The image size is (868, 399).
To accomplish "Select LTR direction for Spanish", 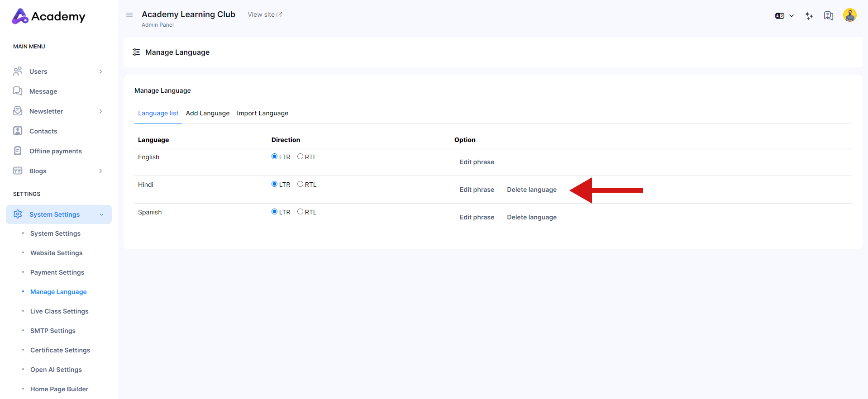I will [x=274, y=212].
